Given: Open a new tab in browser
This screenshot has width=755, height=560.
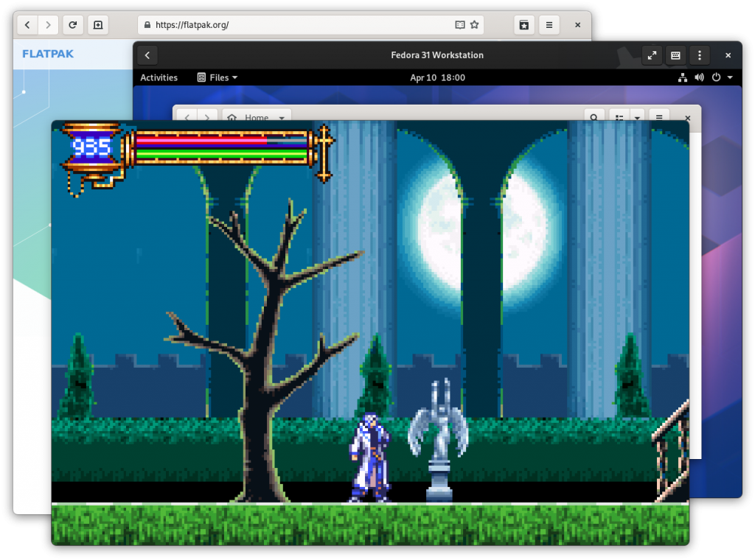Looking at the screenshot, I should [98, 25].
